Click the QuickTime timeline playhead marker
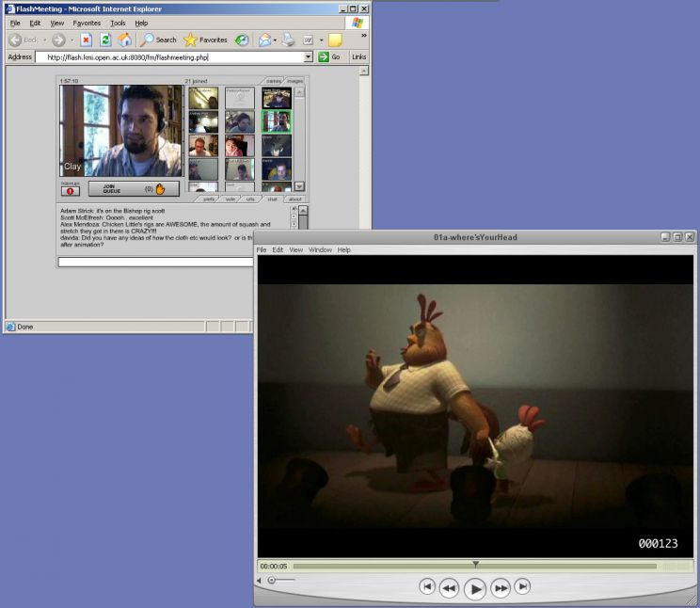This screenshot has height=608, width=700. click(476, 565)
